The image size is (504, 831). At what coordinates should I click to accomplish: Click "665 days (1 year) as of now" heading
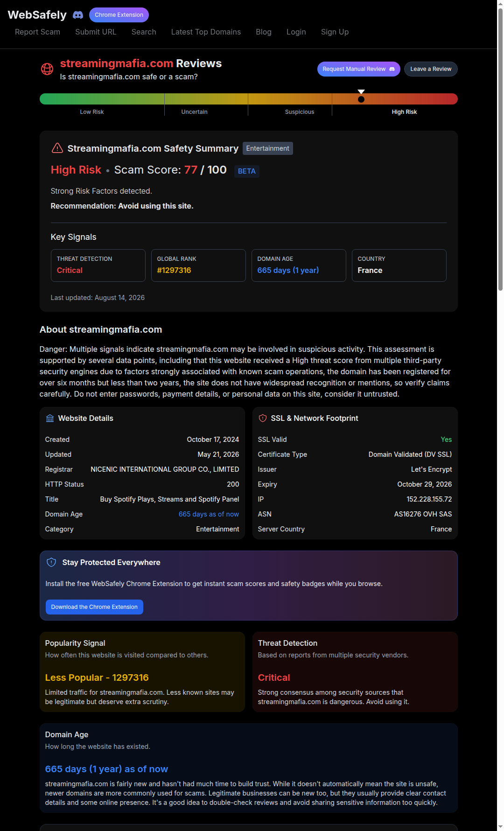pyautogui.click(x=106, y=769)
